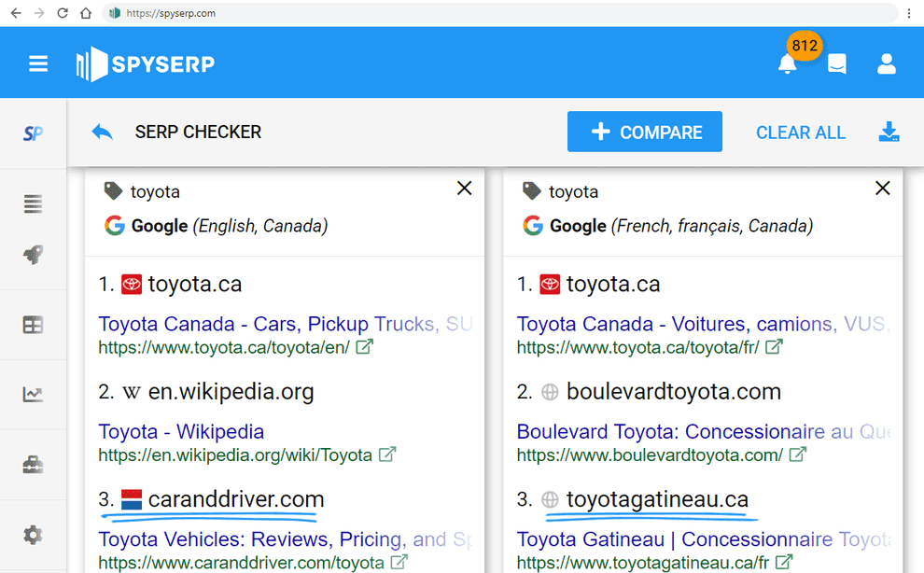
Task: Select the rocket icon in the left sidebar
Action: coord(33,254)
